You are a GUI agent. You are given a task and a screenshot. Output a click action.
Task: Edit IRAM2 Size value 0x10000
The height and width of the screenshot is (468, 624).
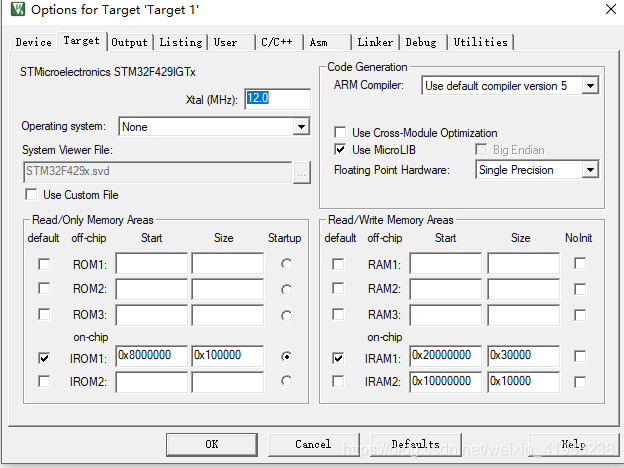click(x=524, y=382)
